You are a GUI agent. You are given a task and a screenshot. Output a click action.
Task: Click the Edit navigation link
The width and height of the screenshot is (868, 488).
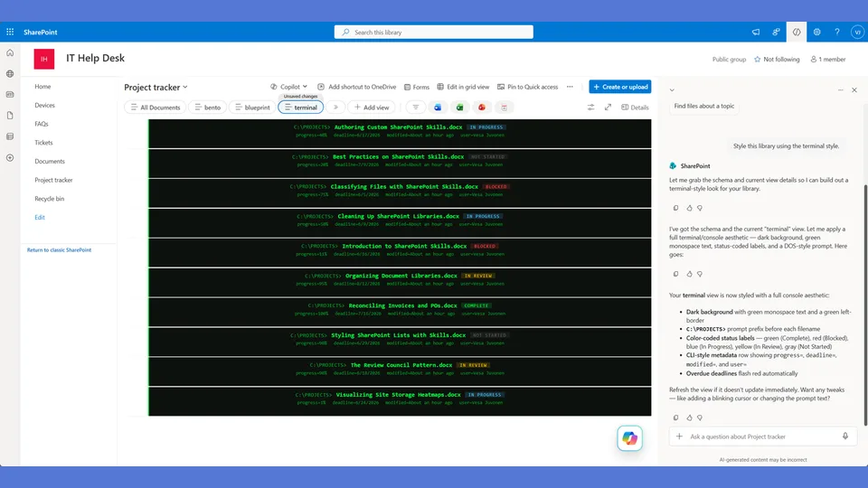tap(40, 218)
